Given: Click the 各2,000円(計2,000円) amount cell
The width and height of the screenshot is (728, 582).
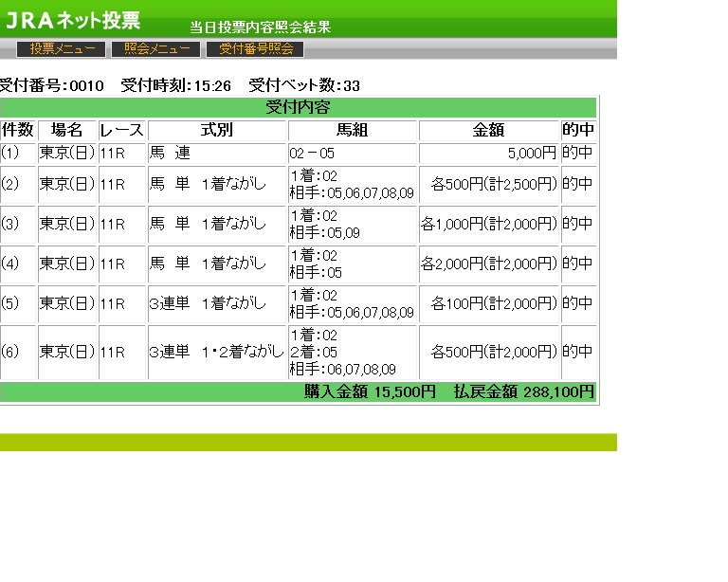Looking at the screenshot, I should click(488, 264).
